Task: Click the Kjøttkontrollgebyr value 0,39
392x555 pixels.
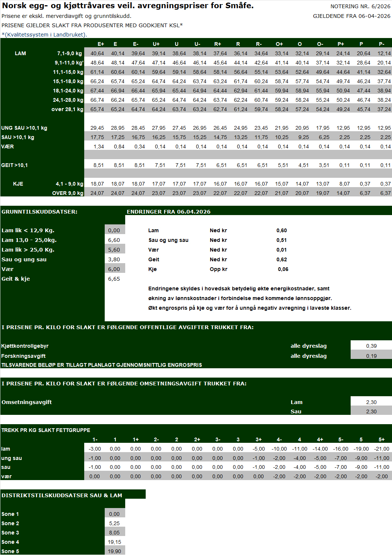Action: coord(371,346)
